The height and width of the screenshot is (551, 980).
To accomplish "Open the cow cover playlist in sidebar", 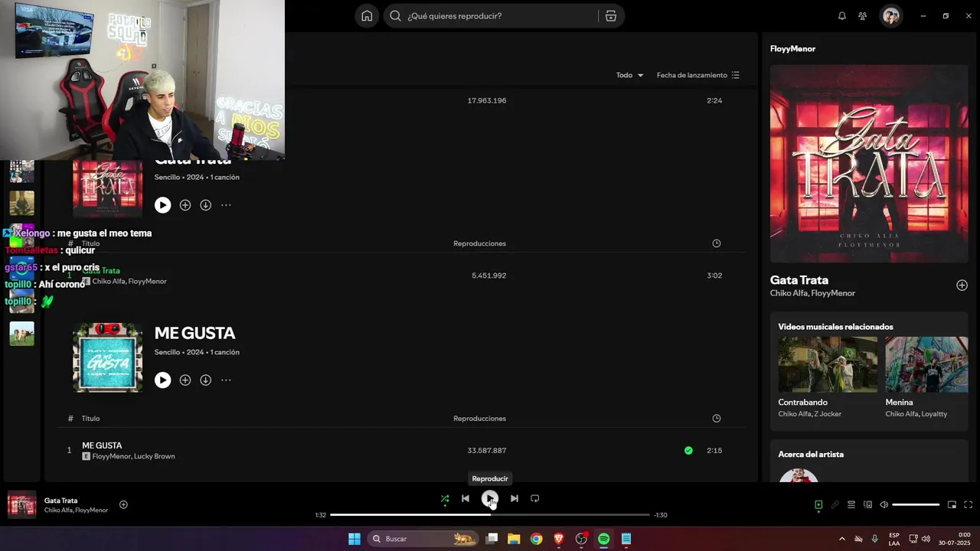I will point(21,334).
